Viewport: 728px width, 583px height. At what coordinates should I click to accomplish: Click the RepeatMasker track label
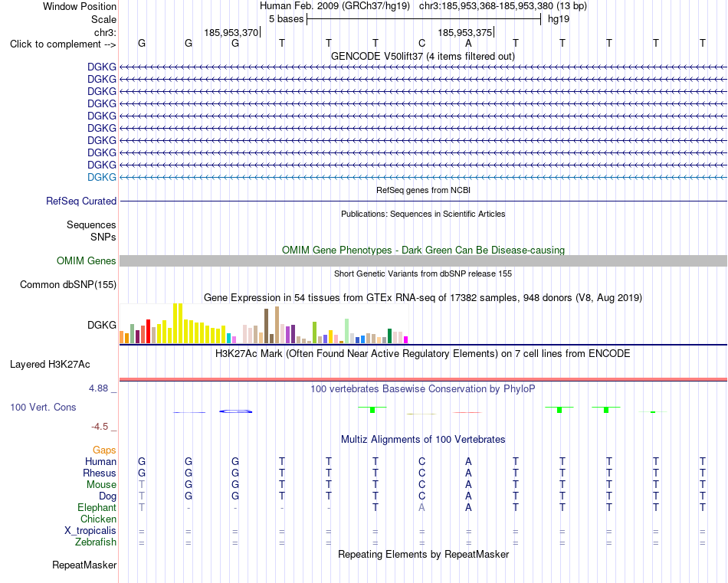coord(84,565)
